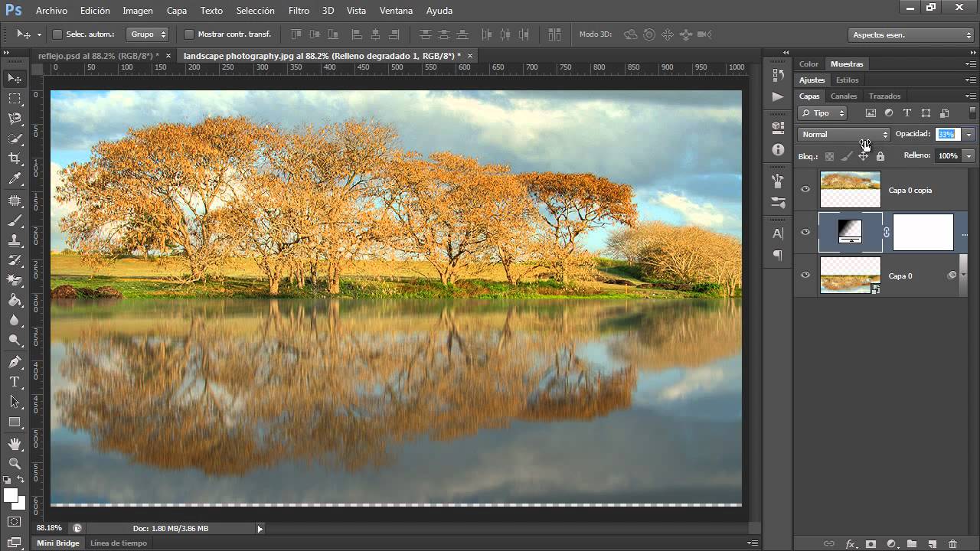The width and height of the screenshot is (980, 551).
Task: Enable the Selec. autom. checkbox
Action: coord(57,34)
